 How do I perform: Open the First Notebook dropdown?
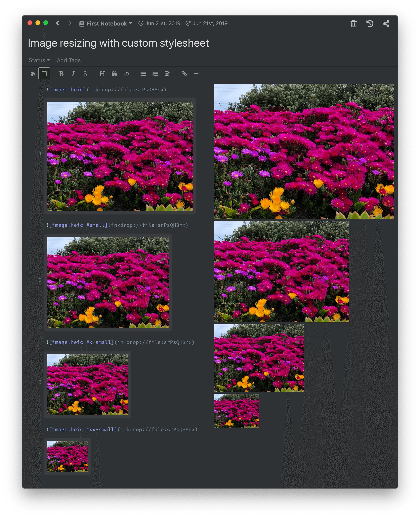click(106, 24)
